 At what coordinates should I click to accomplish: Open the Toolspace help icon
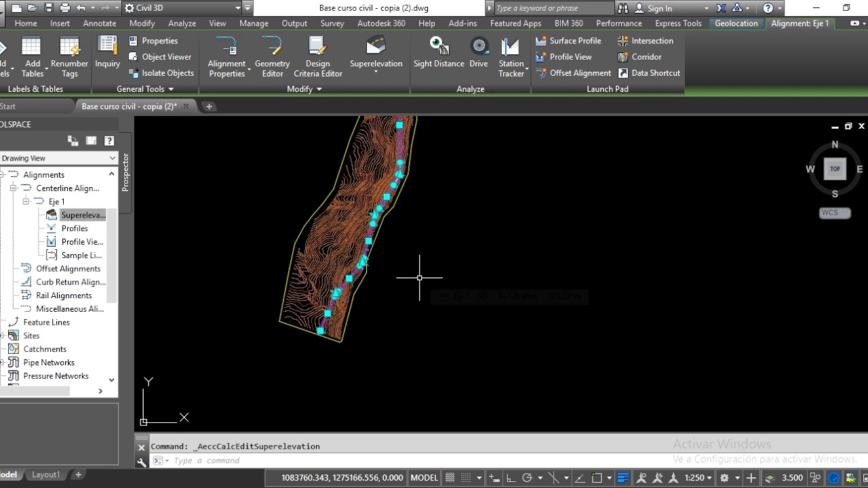pos(109,141)
